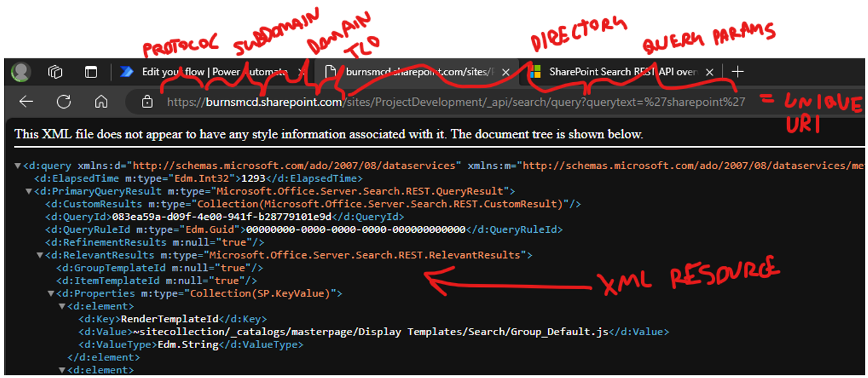Open a new tab with the plus button
Image resolution: width=868 pixels, height=378 pixels.
coord(738,72)
